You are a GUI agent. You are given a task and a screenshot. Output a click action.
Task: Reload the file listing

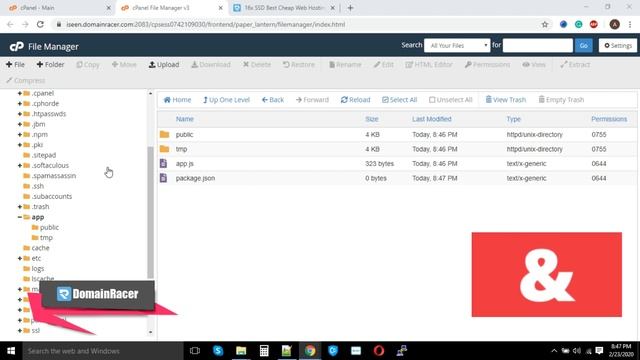click(x=355, y=100)
